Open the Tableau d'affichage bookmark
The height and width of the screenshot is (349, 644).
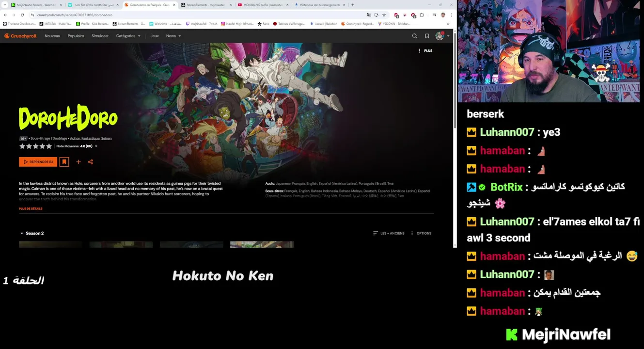(x=289, y=24)
